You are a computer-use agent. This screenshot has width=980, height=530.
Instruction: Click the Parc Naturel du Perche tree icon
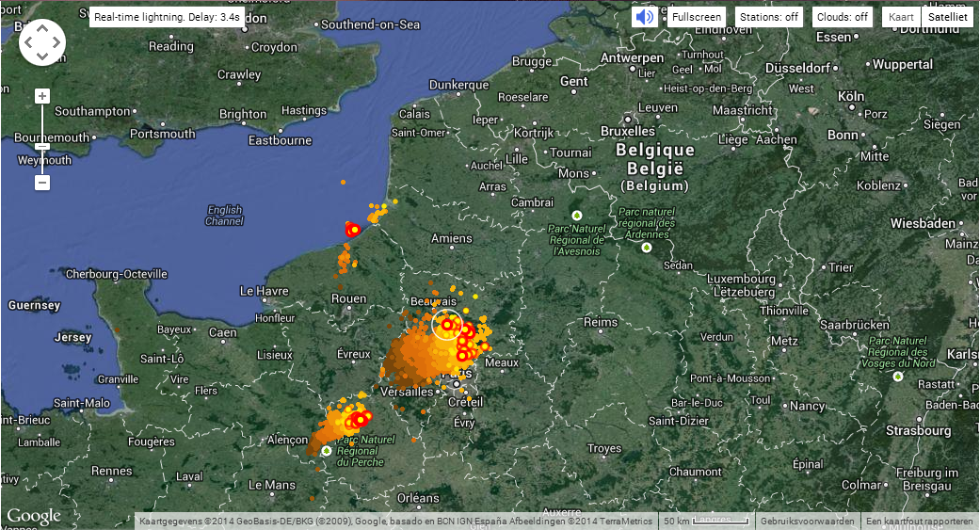tap(327, 450)
